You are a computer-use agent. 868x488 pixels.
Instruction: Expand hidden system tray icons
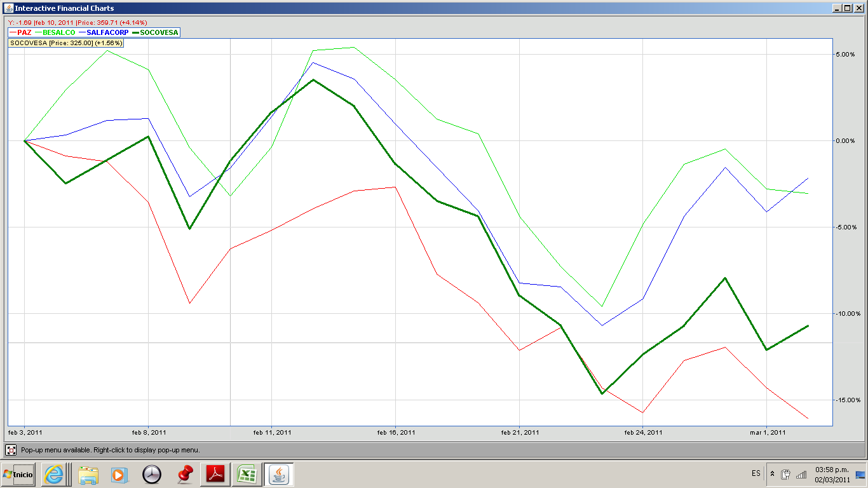tap(772, 474)
